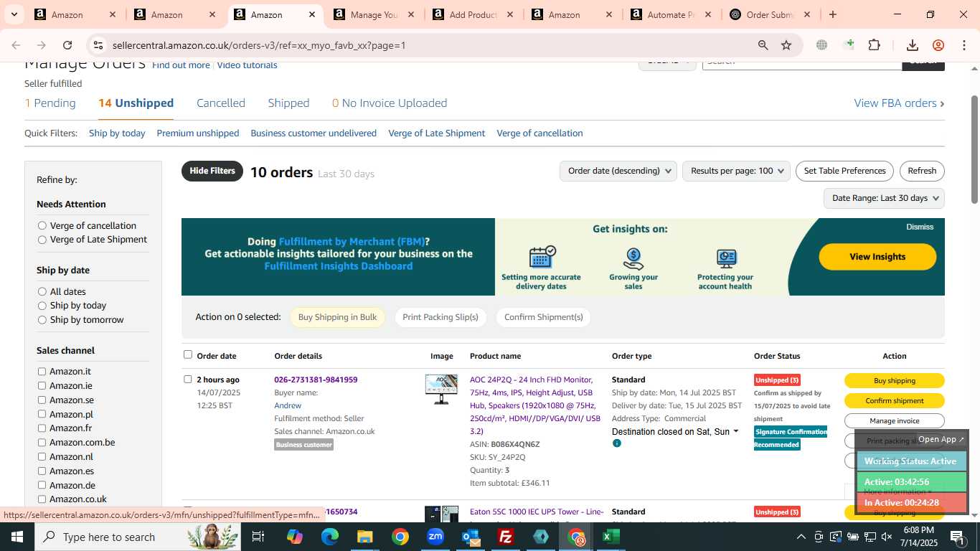This screenshot has height=551, width=980.
Task: Click the Hide Filters button
Action: pos(212,171)
